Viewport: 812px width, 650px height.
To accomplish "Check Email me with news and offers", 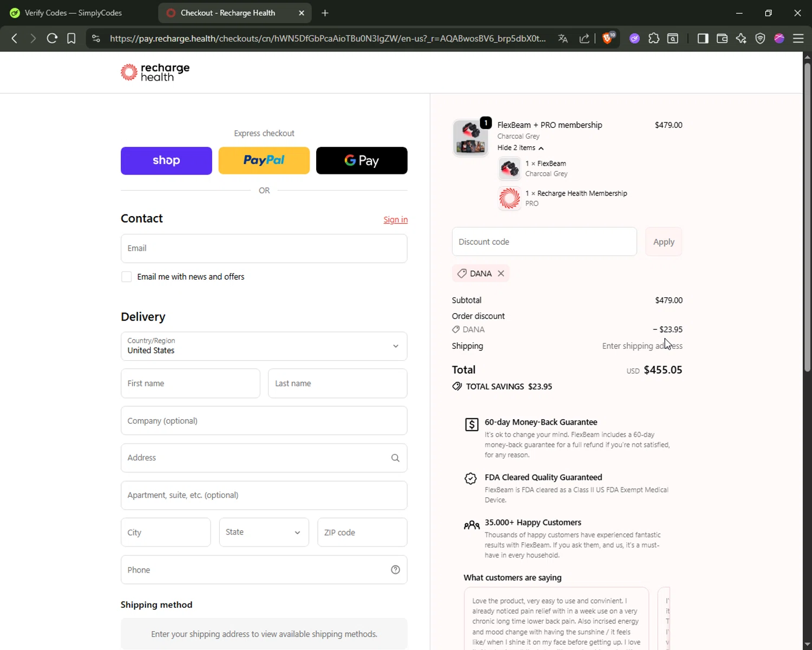I will 126,277.
